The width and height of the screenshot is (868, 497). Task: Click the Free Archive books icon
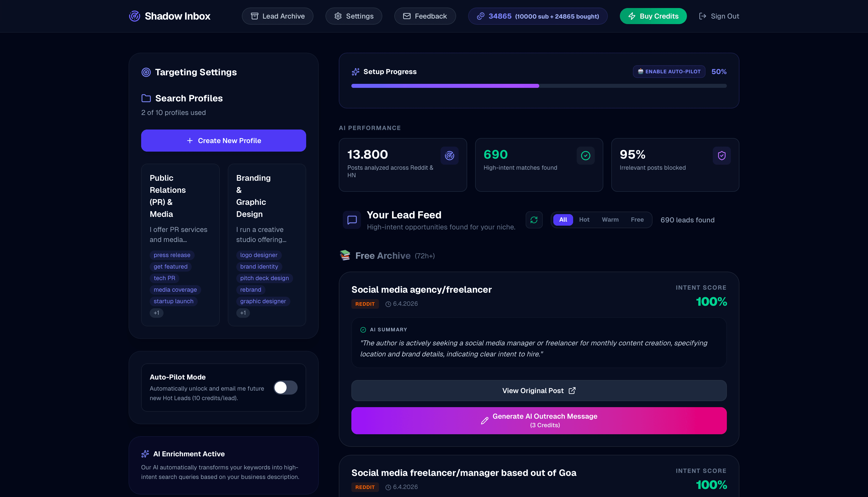coord(345,255)
